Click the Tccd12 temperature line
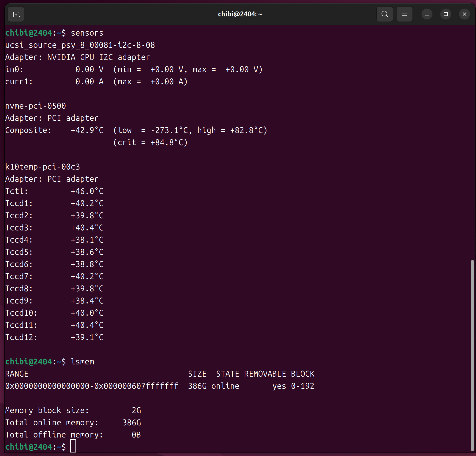The image size is (476, 456). pyautogui.click(x=54, y=337)
